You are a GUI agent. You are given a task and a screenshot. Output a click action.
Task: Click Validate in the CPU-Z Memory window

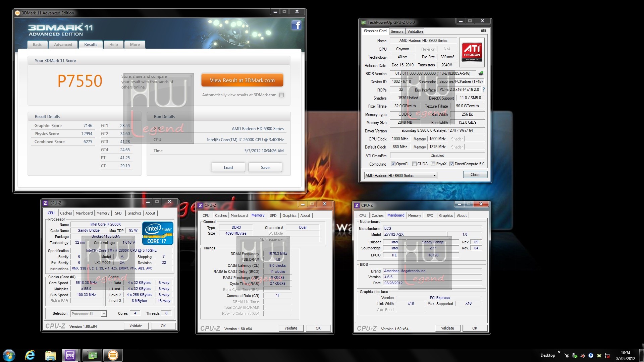291,328
